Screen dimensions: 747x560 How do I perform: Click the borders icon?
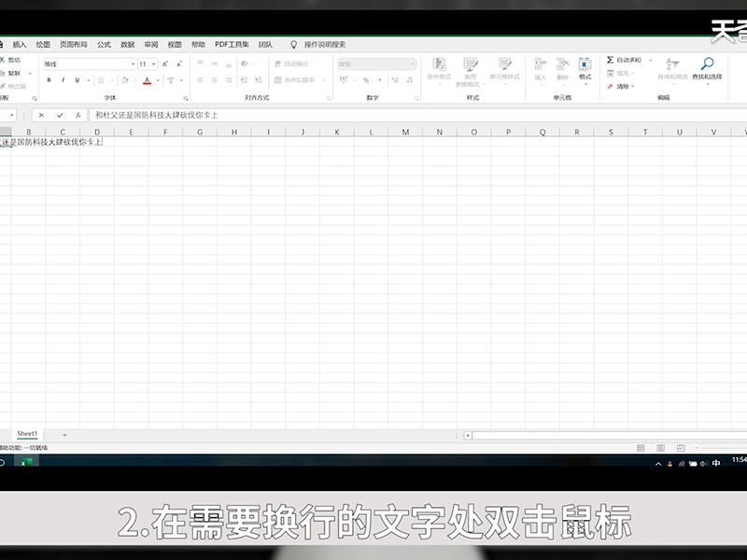[101, 80]
